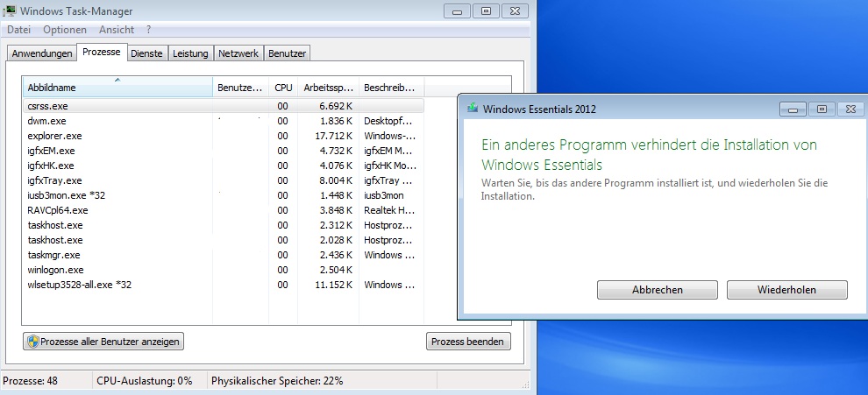The image size is (868, 395).
Task: Open the Benutzer tab
Action: [288, 53]
